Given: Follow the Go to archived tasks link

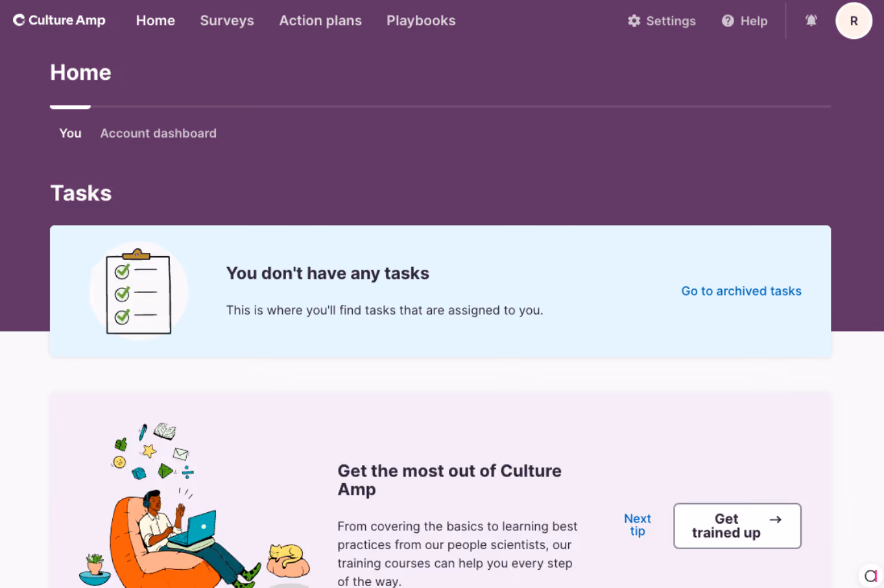Looking at the screenshot, I should click(x=741, y=291).
